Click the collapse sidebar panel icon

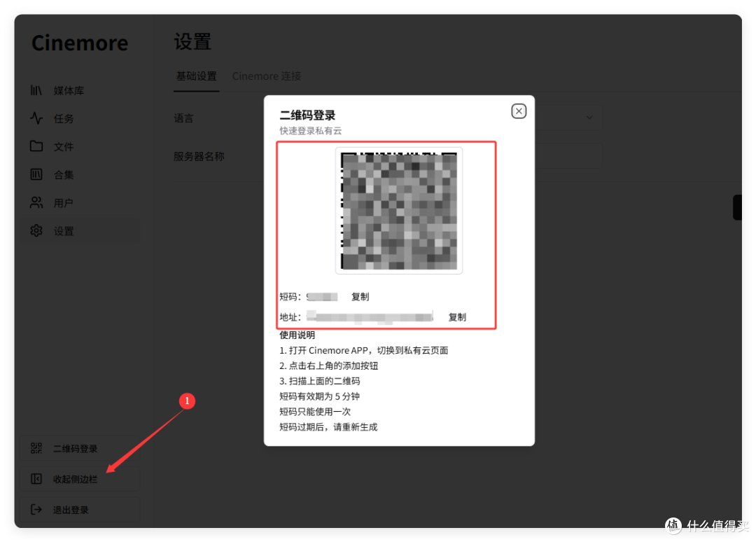click(x=36, y=478)
